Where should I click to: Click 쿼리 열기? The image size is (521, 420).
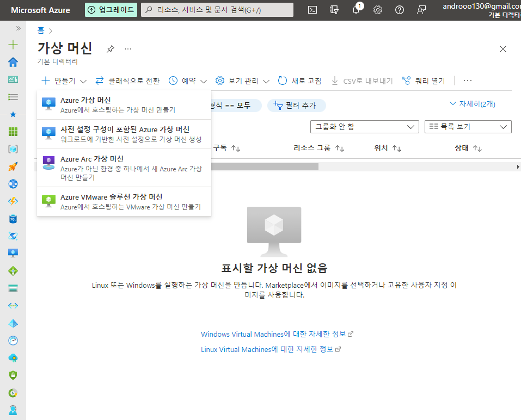click(424, 81)
